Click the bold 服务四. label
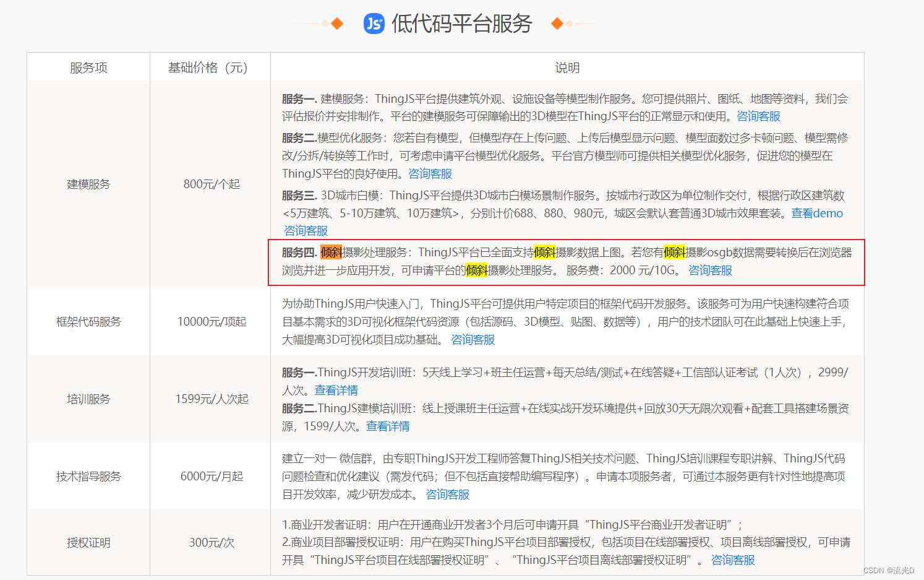The width and height of the screenshot is (924, 580). [299, 253]
